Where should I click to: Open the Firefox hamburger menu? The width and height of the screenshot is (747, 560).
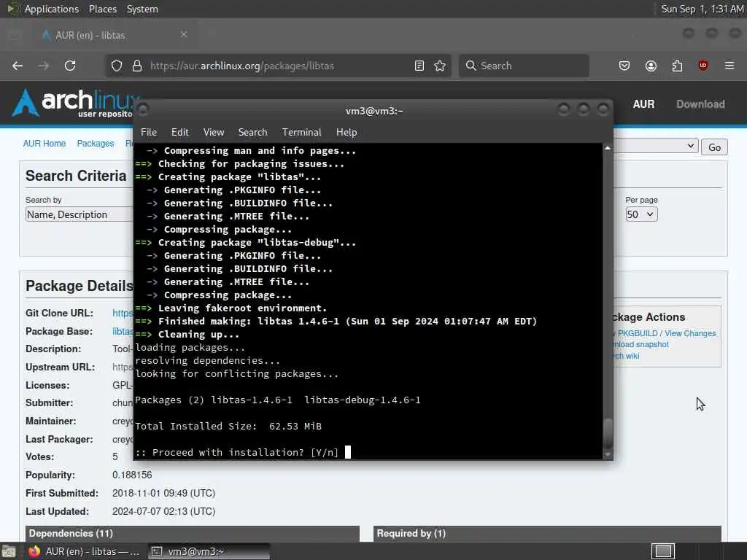729,66
